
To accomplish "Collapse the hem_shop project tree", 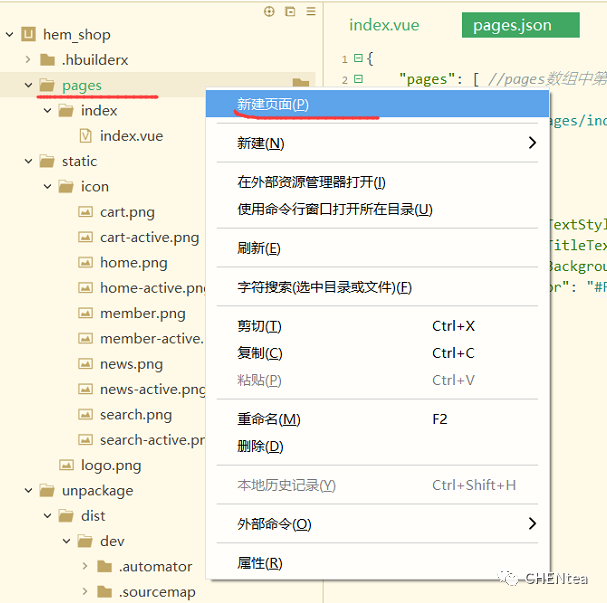I will pos(9,35).
